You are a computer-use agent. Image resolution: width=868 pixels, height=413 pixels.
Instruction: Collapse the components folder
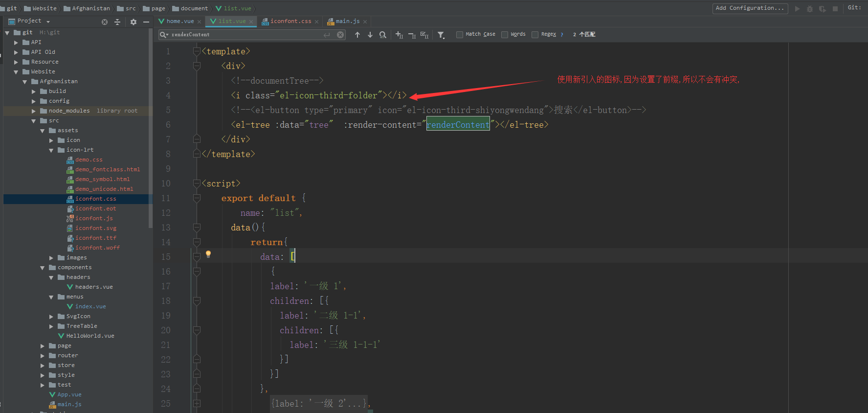point(43,268)
